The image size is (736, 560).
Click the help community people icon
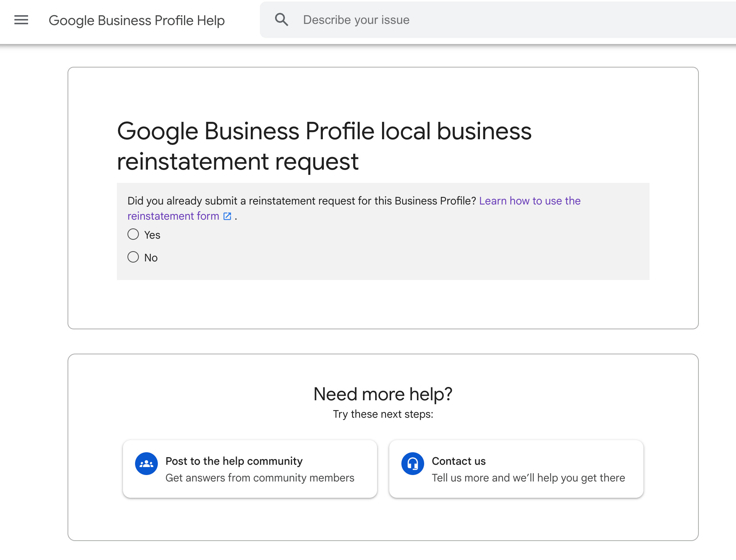click(x=146, y=463)
